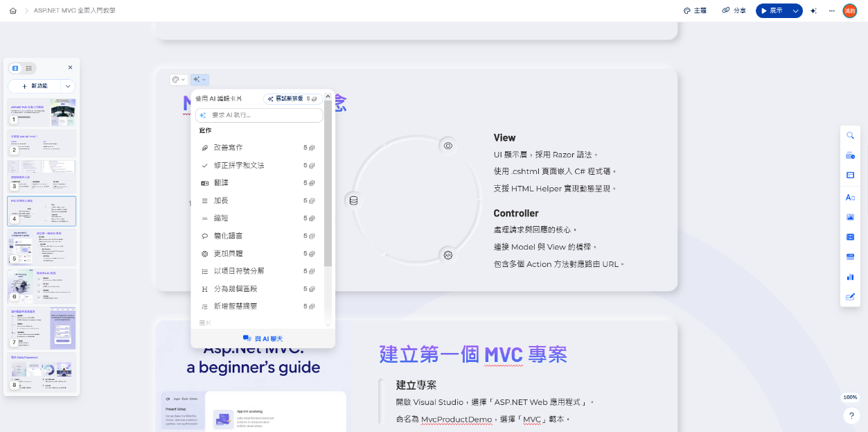Click the eye icon on the MVC circle diagram
This screenshot has height=432, width=868.
[448, 146]
